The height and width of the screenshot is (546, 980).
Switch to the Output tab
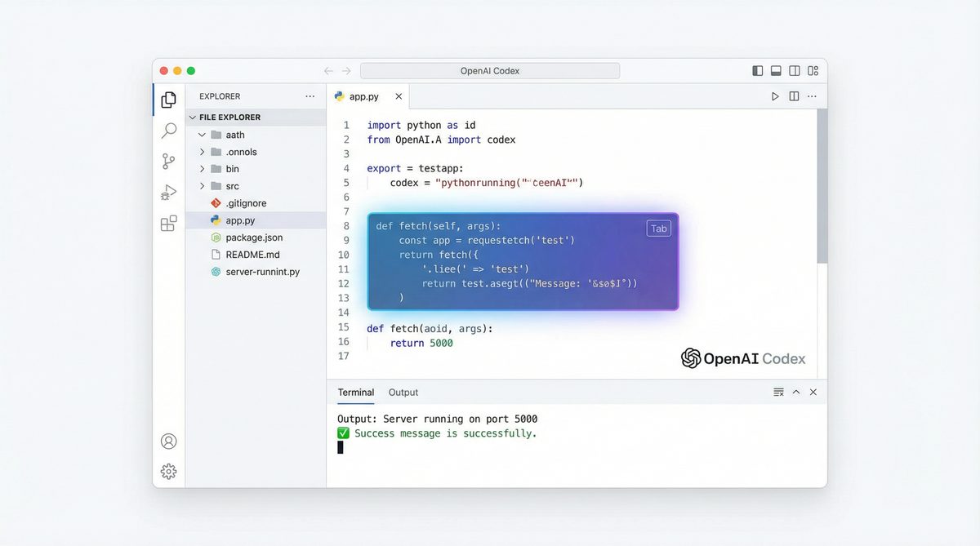[403, 393]
